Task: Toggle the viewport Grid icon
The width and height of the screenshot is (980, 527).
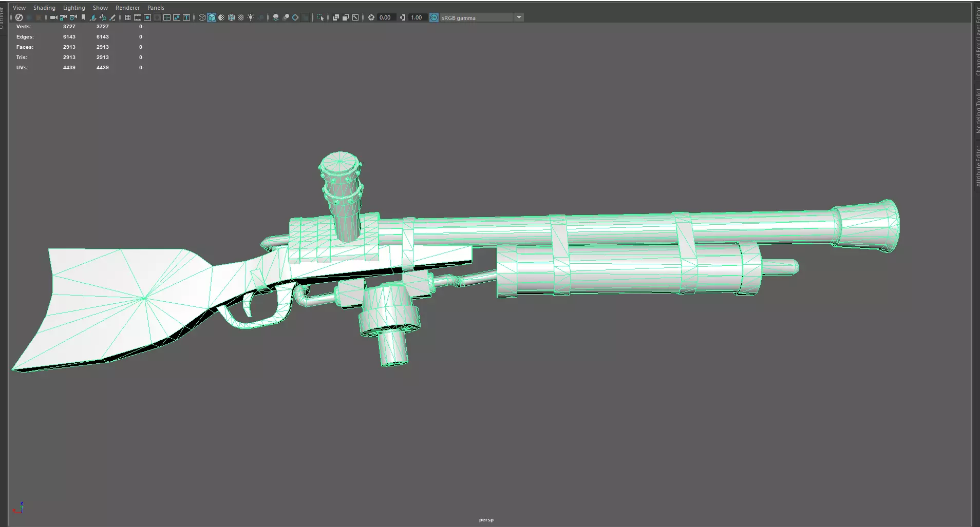Action: [x=128, y=17]
